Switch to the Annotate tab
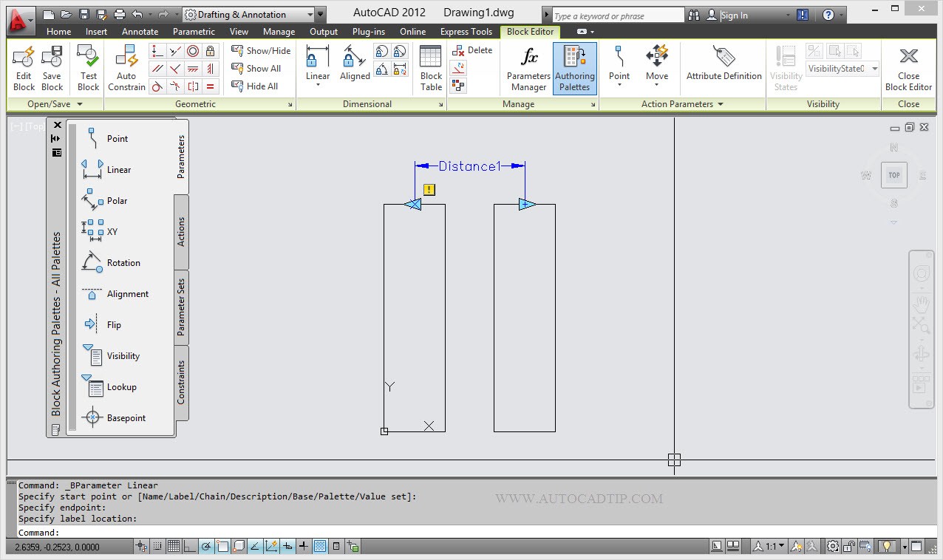This screenshot has height=560, width=943. tap(140, 32)
